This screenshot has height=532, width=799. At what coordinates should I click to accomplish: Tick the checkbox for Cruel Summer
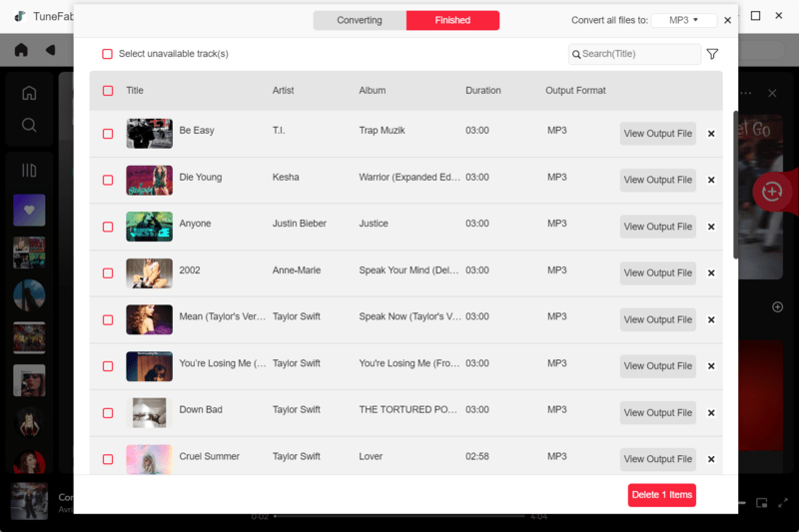point(108,459)
